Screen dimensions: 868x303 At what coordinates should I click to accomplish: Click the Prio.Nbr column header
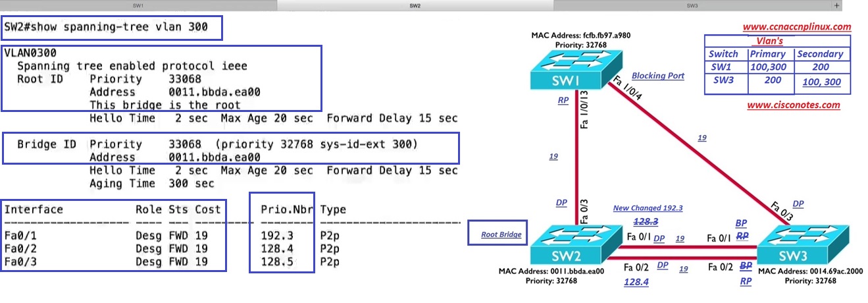286,209
